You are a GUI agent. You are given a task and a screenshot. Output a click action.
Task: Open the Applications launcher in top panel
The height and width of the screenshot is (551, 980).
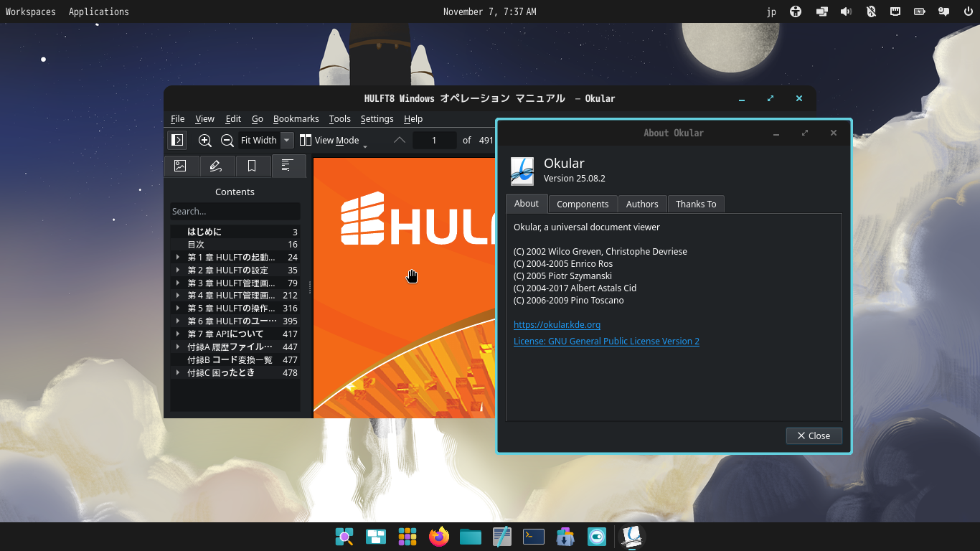tap(99, 11)
